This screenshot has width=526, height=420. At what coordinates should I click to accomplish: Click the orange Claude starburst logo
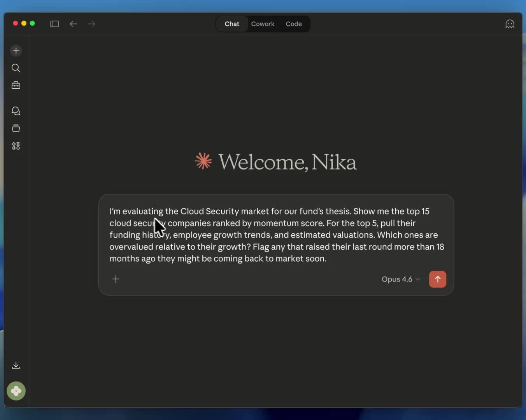pyautogui.click(x=203, y=161)
